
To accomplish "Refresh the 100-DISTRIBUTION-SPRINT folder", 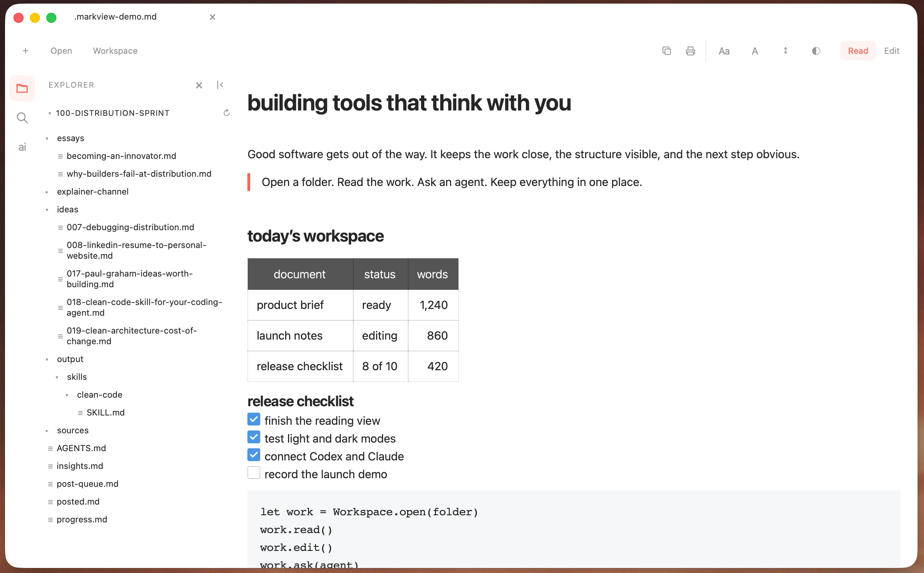I will click(x=227, y=113).
